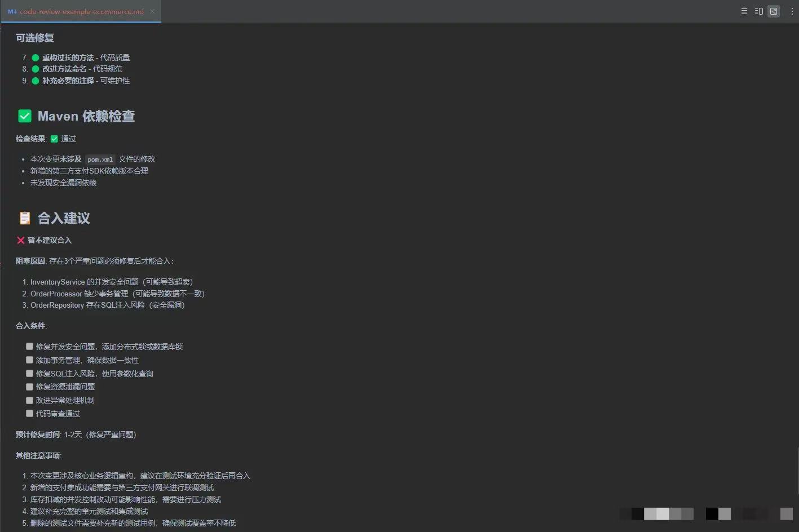Switch to editor and preview split view
This screenshot has height=532, width=799.
point(758,11)
